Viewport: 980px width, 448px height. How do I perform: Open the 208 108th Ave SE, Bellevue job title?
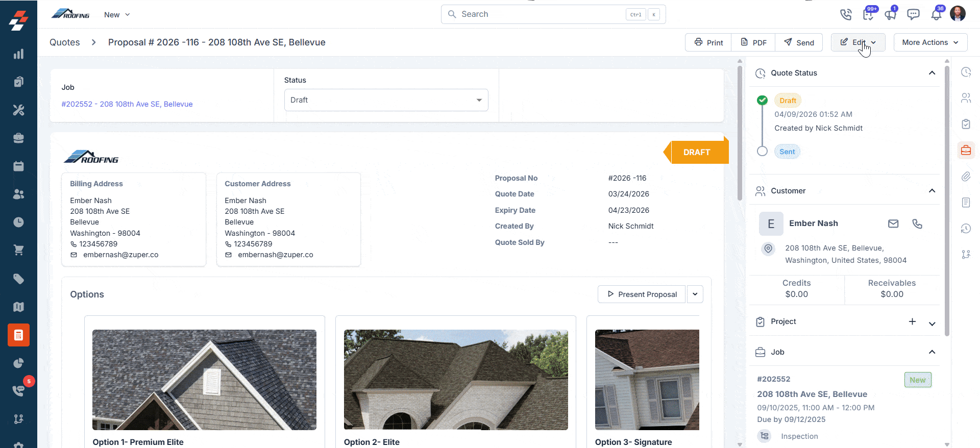812,394
